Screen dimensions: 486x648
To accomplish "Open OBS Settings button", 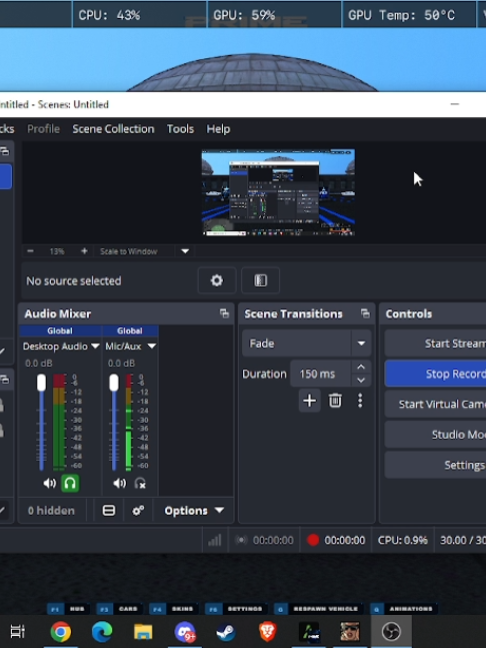I will coord(435,465).
